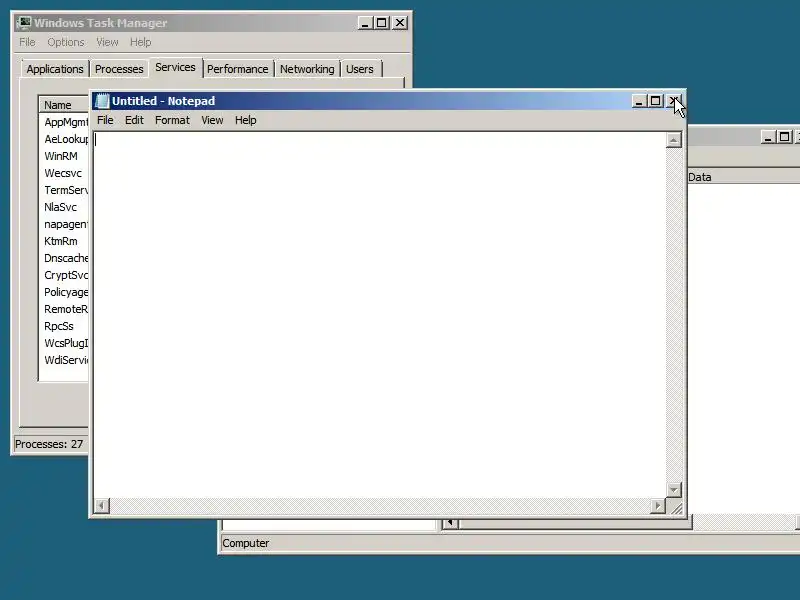Maximize the background window behind Notepad
This screenshot has width=800, height=600.
(785, 137)
